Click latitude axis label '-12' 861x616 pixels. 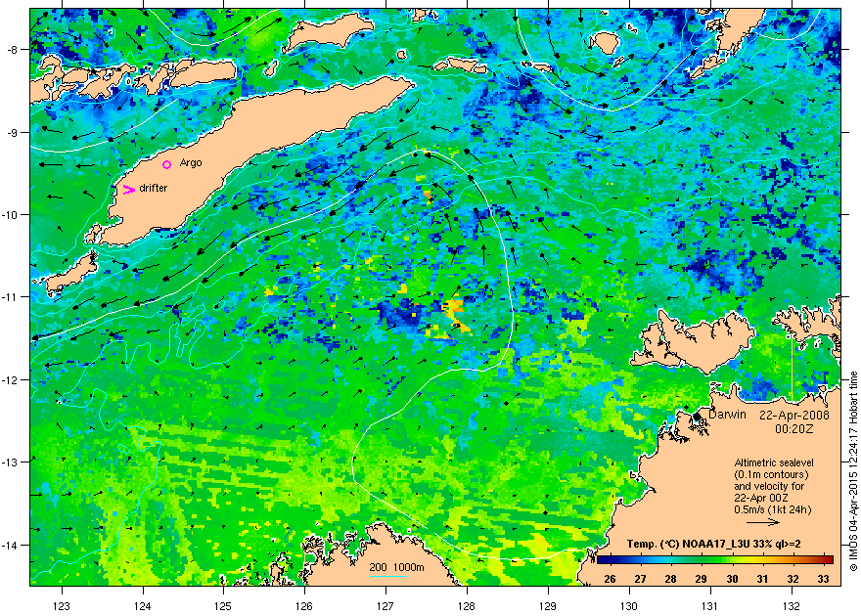coord(11,380)
